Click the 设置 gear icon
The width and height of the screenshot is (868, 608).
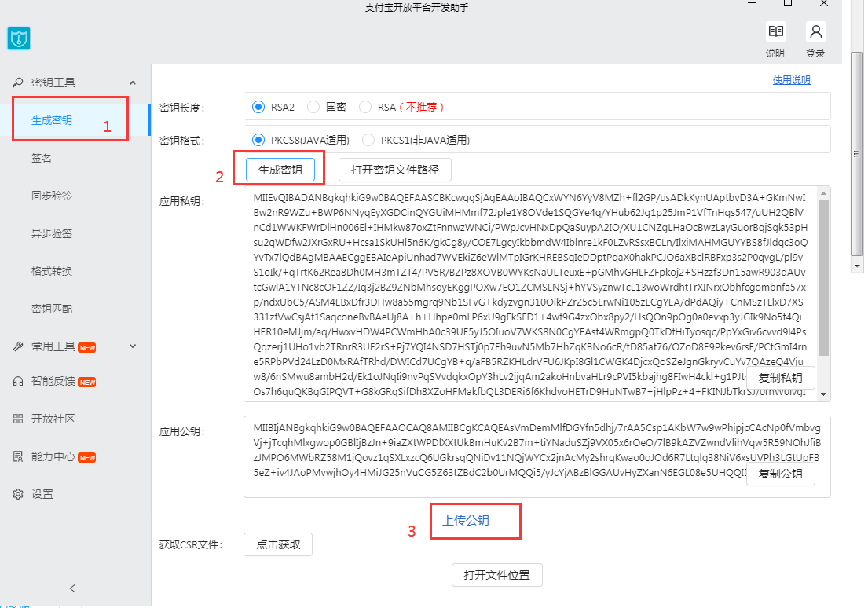pyautogui.click(x=18, y=494)
